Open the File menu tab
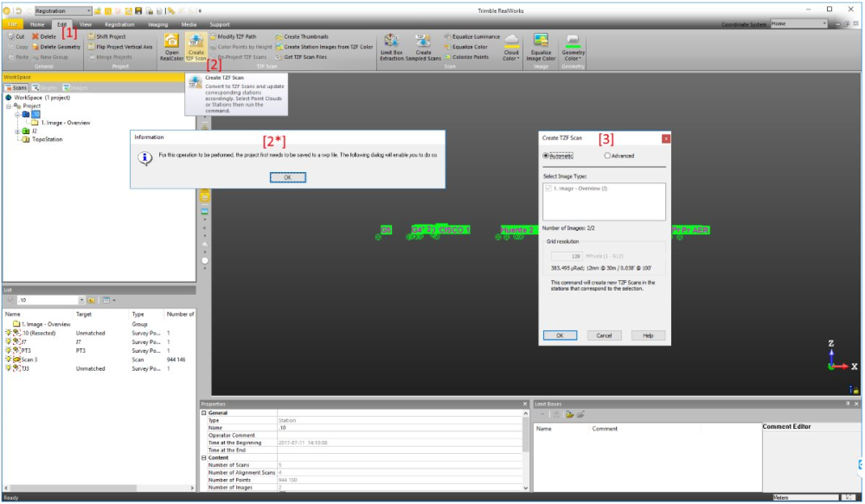 [x=12, y=24]
